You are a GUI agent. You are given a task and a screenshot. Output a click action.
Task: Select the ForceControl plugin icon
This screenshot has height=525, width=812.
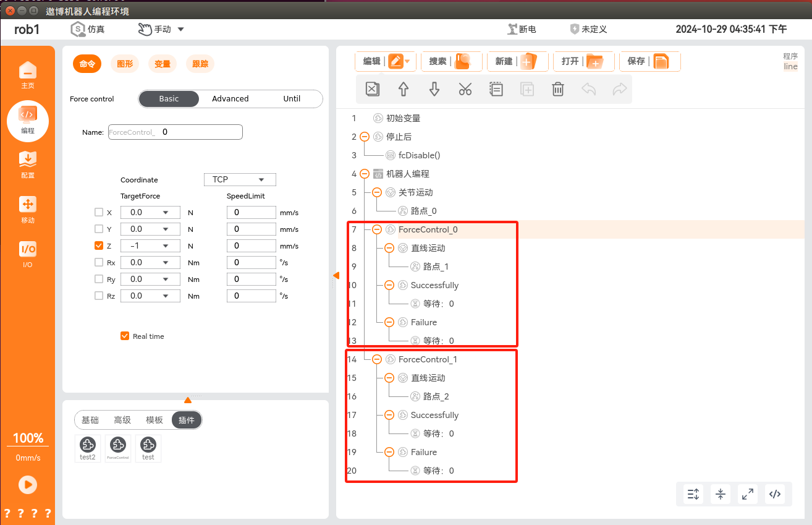coord(118,447)
